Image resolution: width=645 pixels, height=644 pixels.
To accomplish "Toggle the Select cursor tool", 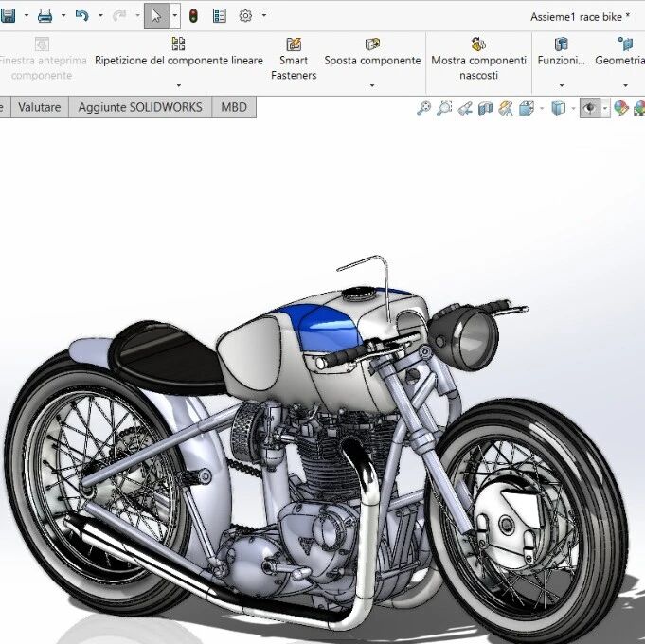I will click(x=156, y=16).
